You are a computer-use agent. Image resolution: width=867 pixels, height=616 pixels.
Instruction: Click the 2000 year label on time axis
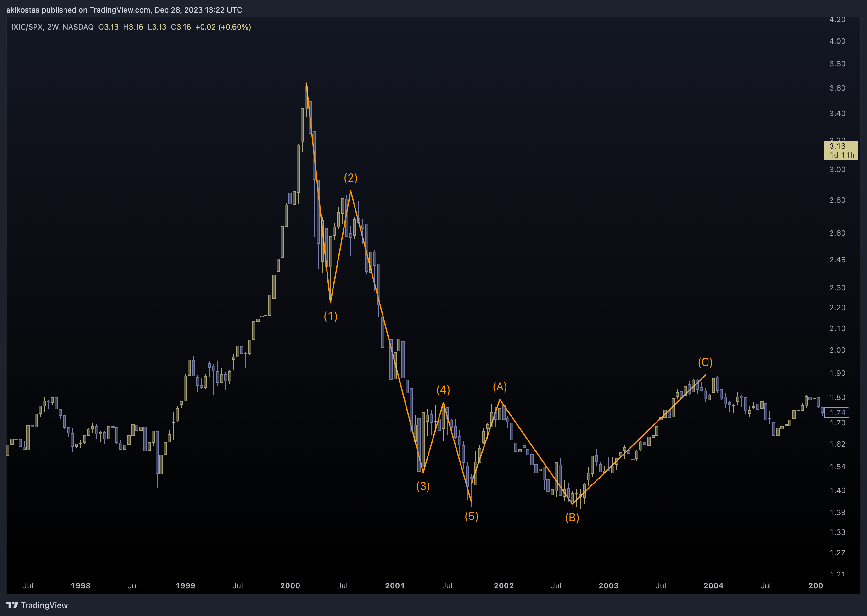[290, 586]
